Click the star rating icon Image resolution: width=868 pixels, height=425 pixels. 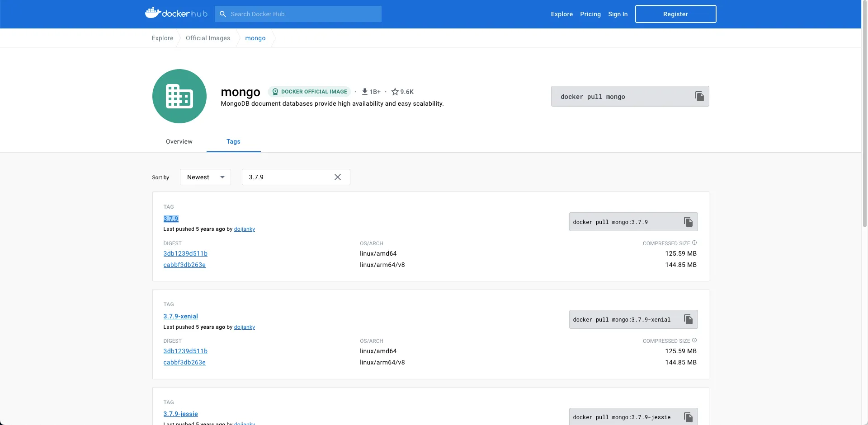pyautogui.click(x=395, y=92)
